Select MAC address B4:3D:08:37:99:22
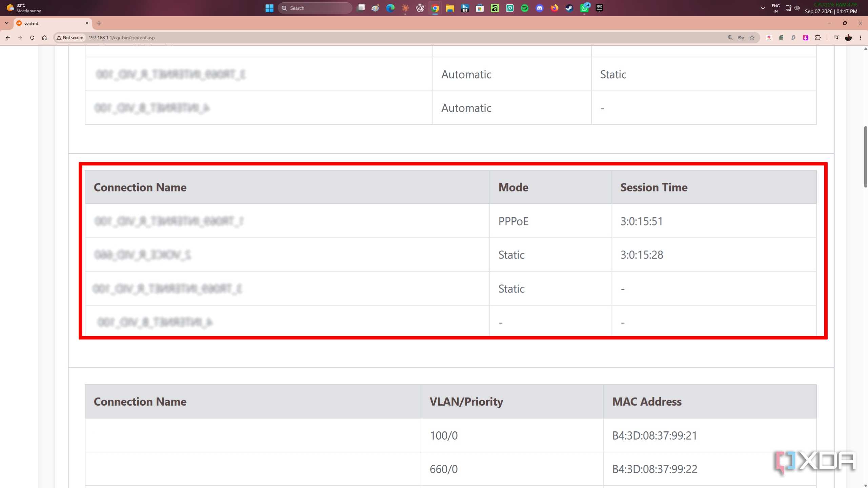Viewport: 868px width, 488px height. coord(654,469)
